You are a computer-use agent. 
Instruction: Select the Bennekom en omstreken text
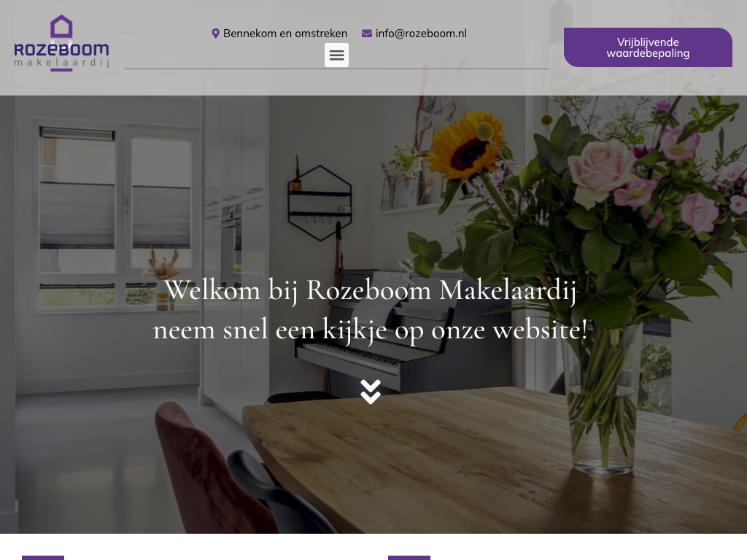(x=285, y=34)
